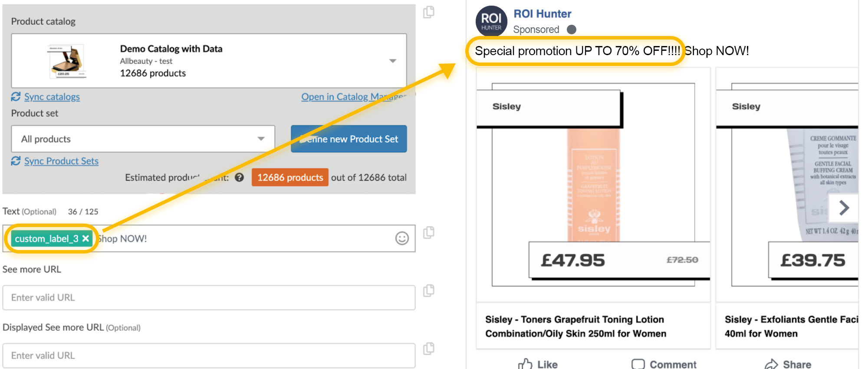Click the copy icon next to Text field

429,233
